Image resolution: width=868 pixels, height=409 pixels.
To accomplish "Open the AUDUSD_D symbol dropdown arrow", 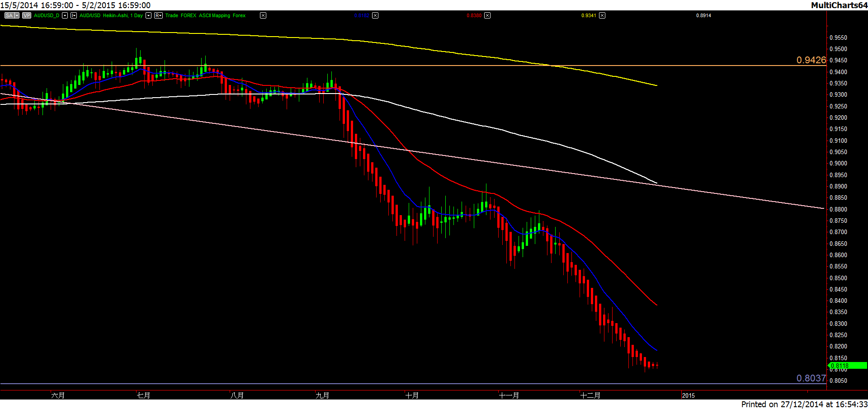I will coord(65,15).
